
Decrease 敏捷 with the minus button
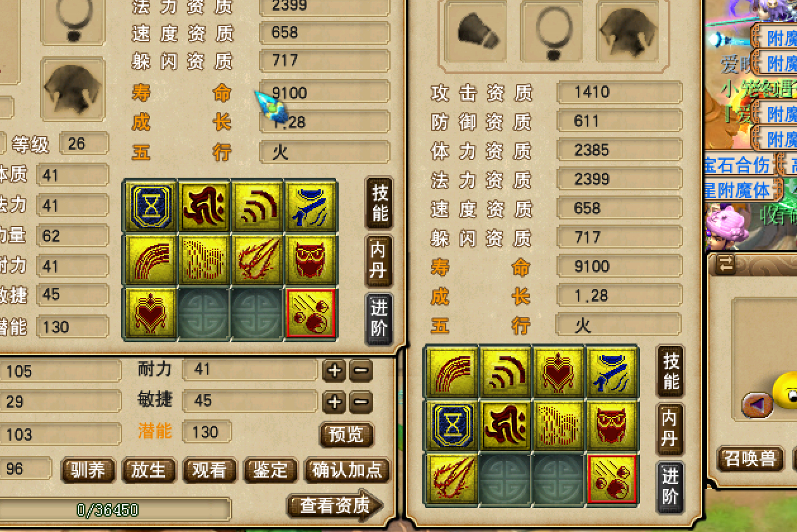[360, 402]
